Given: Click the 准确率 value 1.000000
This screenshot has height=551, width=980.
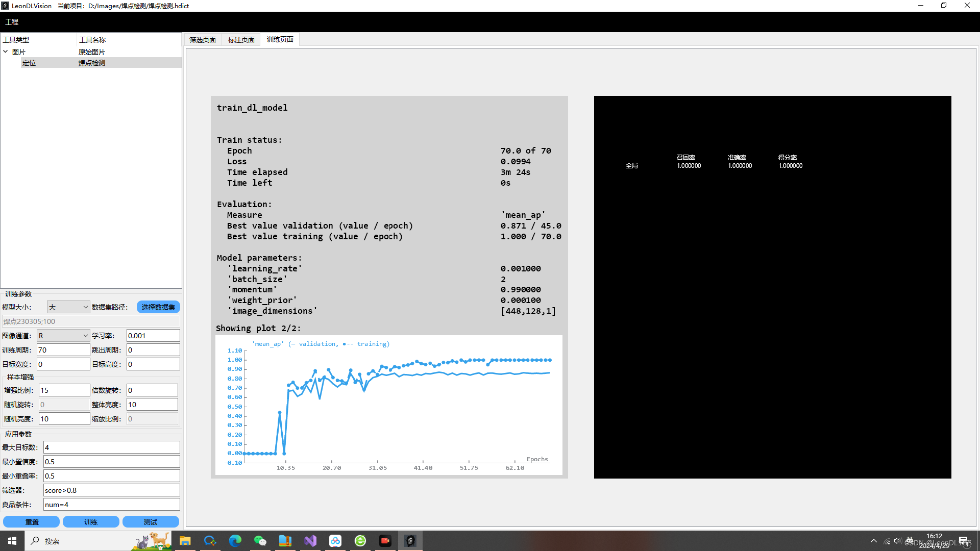Looking at the screenshot, I should tap(740, 166).
